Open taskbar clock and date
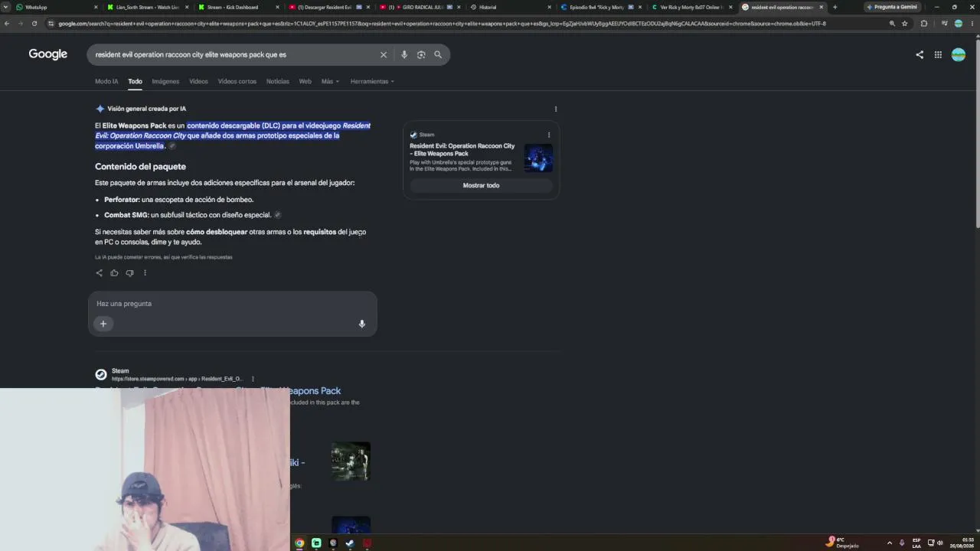This screenshot has width=980, height=551. tap(962, 543)
